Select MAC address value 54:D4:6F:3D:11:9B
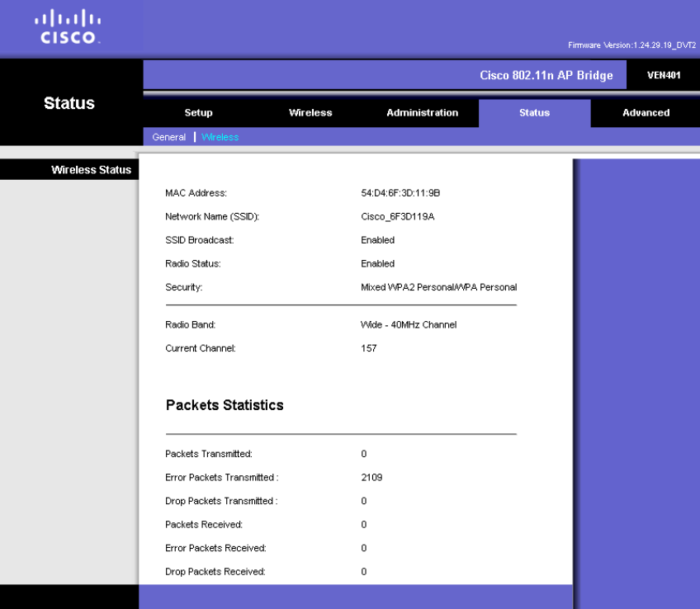 tap(400, 193)
